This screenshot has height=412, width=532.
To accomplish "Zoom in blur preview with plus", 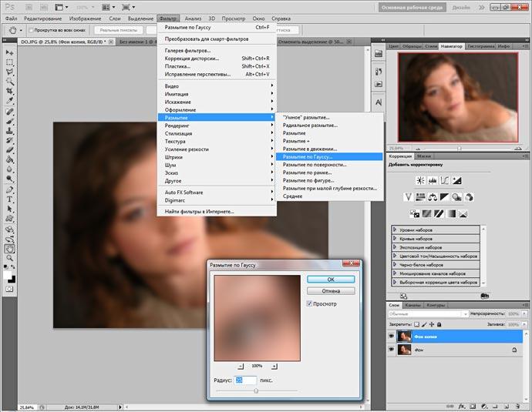I will tap(274, 367).
